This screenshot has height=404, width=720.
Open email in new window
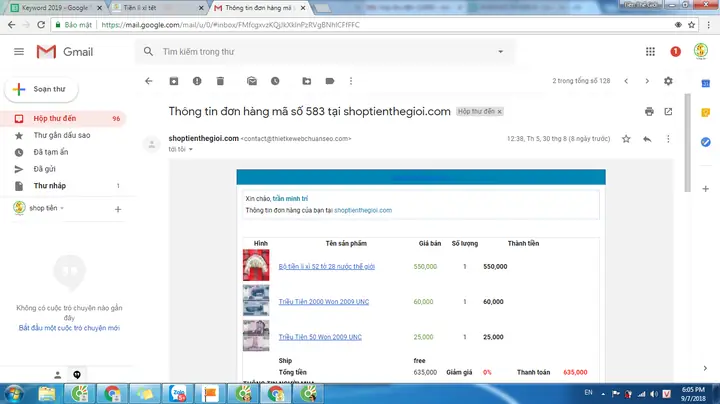pyautogui.click(x=668, y=112)
